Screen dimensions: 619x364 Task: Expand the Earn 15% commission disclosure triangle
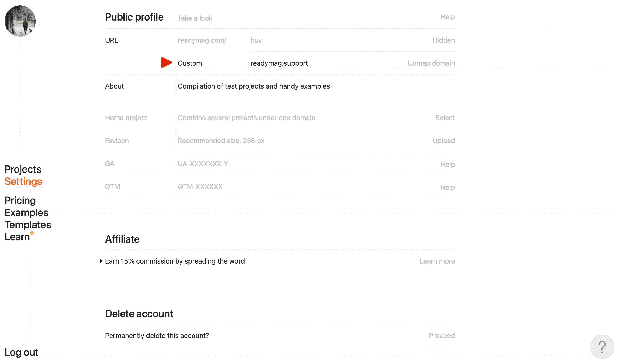pos(101,261)
